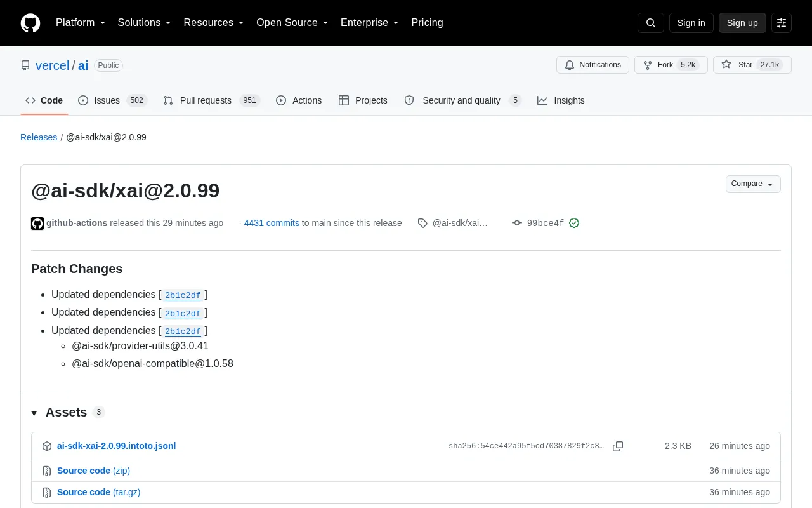Switch to the Actions tab

click(299, 100)
